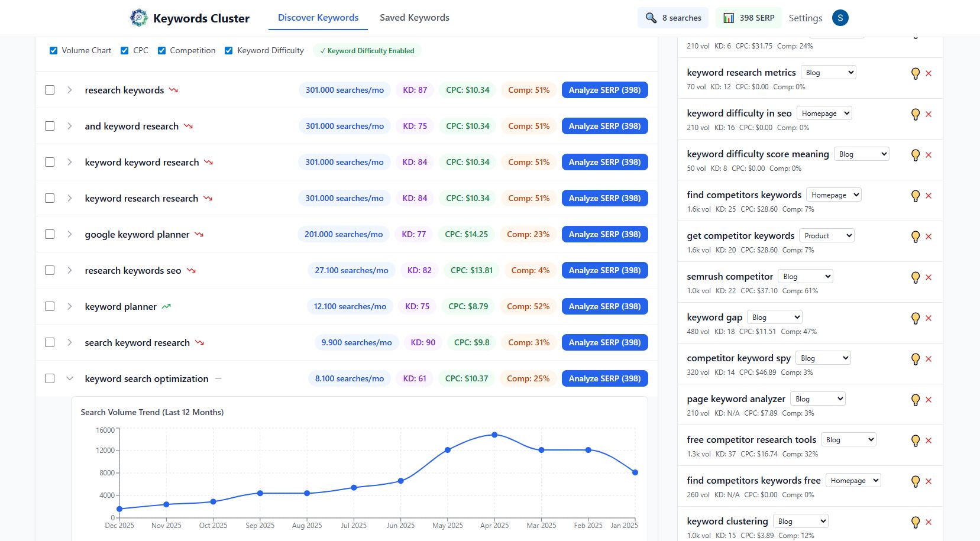
Task: Click the lightbulb icon for keyword gap
Action: [916, 318]
